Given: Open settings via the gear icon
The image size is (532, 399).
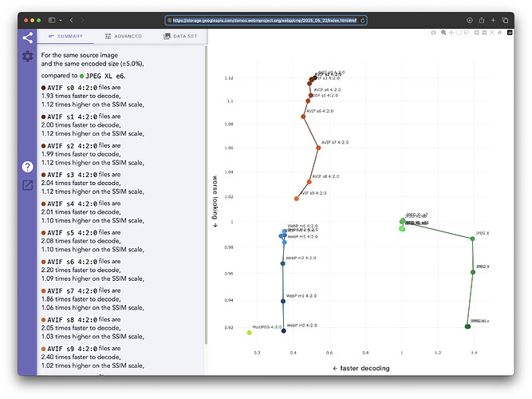Looking at the screenshot, I should coord(27,56).
